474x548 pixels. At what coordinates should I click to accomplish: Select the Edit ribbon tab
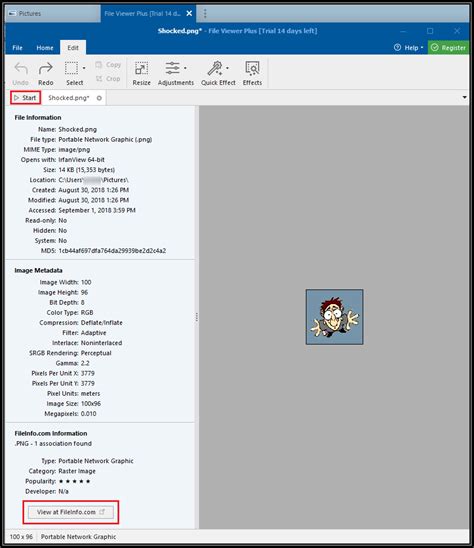click(73, 48)
